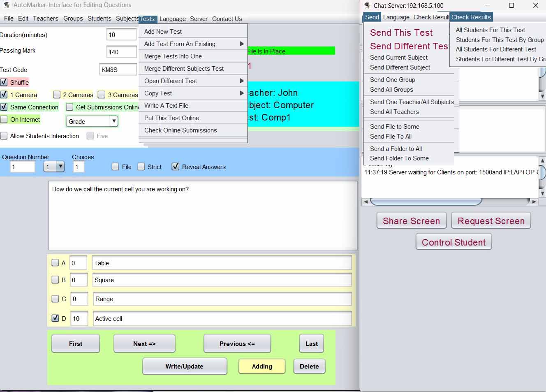
Task: Jump to the Last question
Action: [x=312, y=343]
